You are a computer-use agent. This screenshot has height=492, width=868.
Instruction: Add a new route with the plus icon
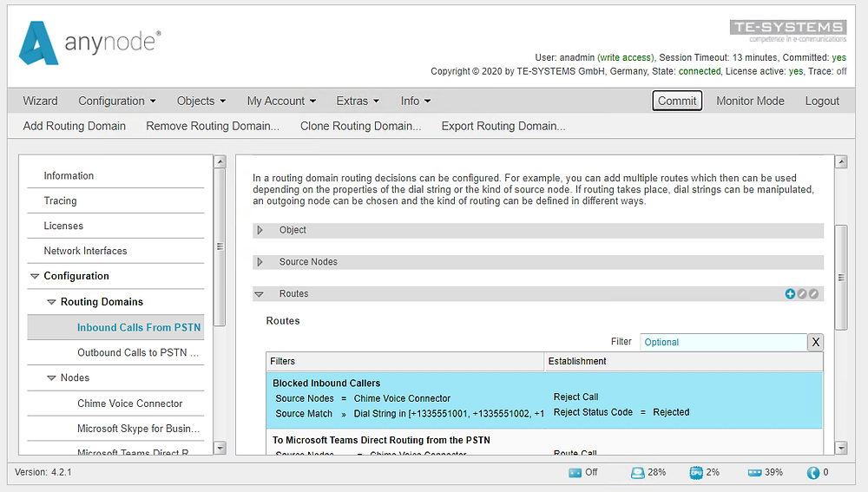(790, 294)
